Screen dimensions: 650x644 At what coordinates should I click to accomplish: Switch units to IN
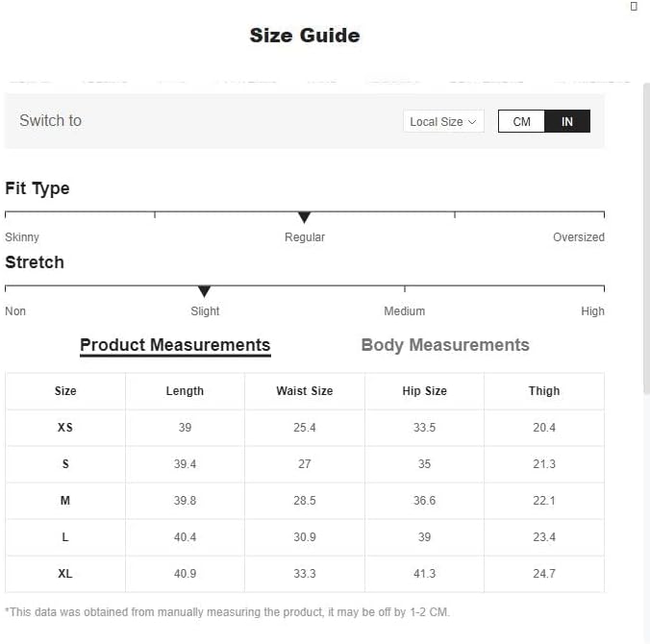point(567,122)
